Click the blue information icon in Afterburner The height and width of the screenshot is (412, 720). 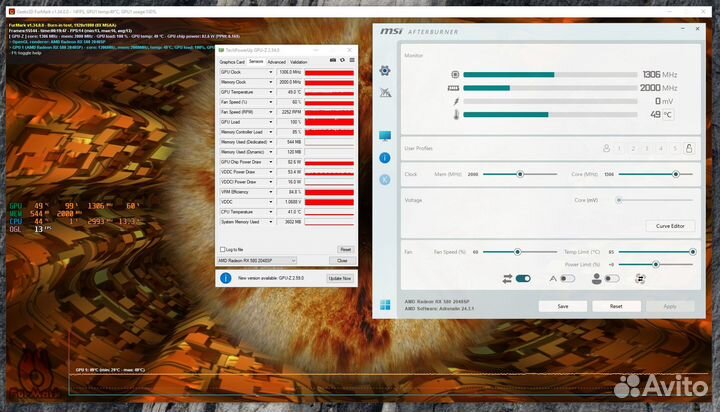point(385,158)
